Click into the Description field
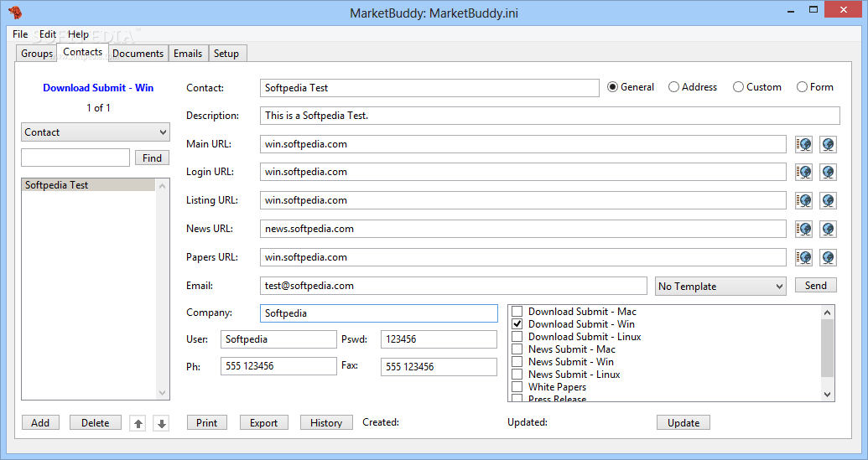 [x=549, y=116]
